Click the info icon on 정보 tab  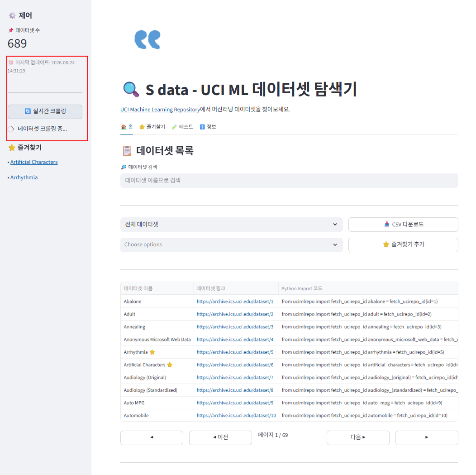tap(202, 127)
